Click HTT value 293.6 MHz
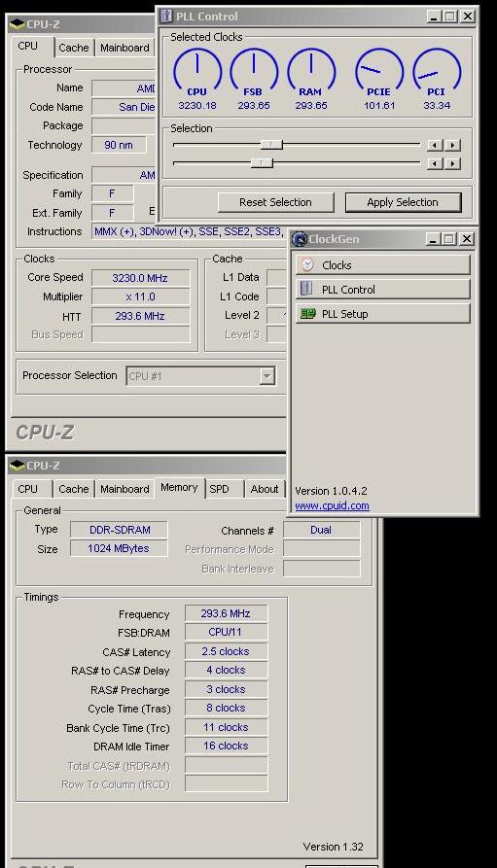This screenshot has height=868, width=497. (x=140, y=316)
